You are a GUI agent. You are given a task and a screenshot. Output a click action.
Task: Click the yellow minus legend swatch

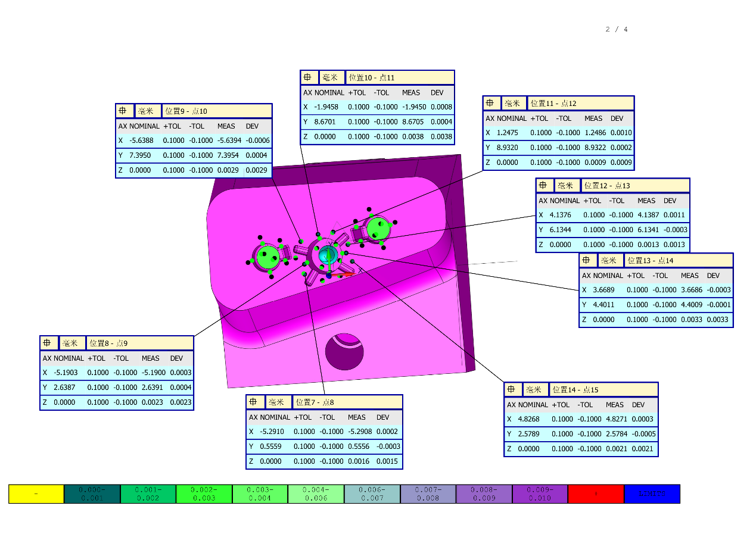(x=36, y=494)
